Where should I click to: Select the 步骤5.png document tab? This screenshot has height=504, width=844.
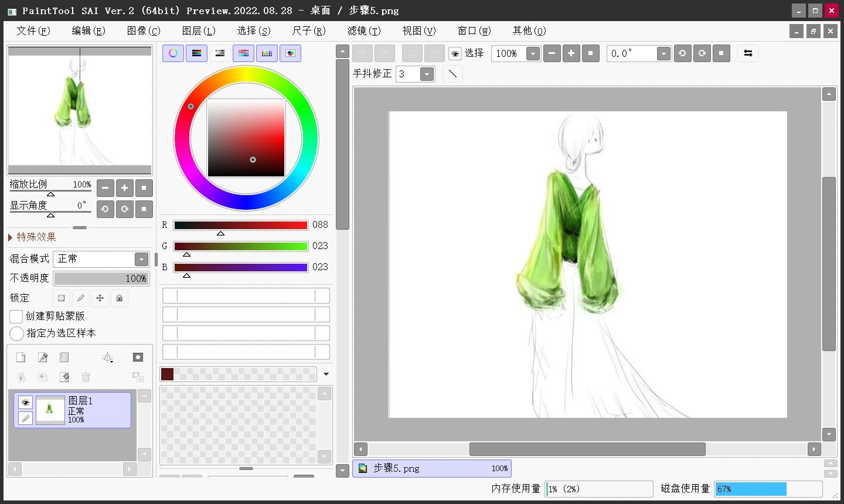[x=432, y=468]
